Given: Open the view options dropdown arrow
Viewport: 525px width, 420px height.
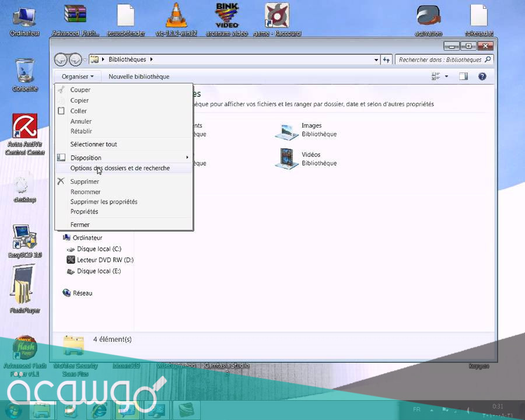Looking at the screenshot, I should (x=447, y=76).
